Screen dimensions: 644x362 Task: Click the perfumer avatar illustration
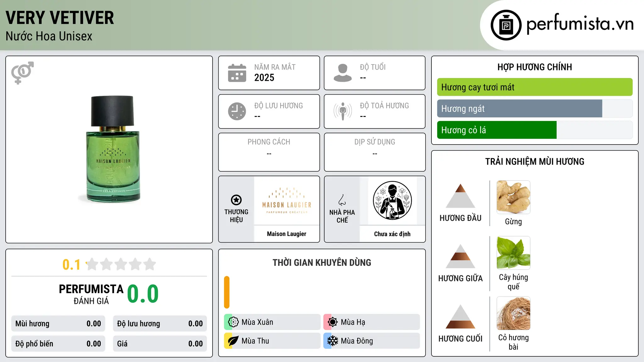[x=392, y=200]
